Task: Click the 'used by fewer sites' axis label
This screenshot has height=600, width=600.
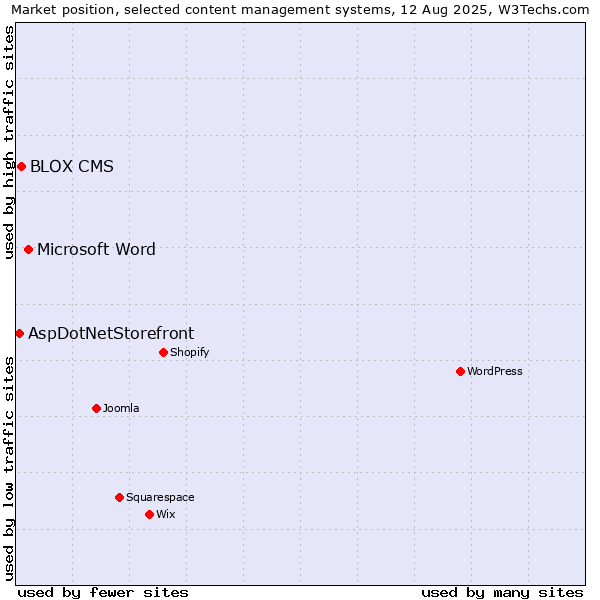Action: (103, 593)
